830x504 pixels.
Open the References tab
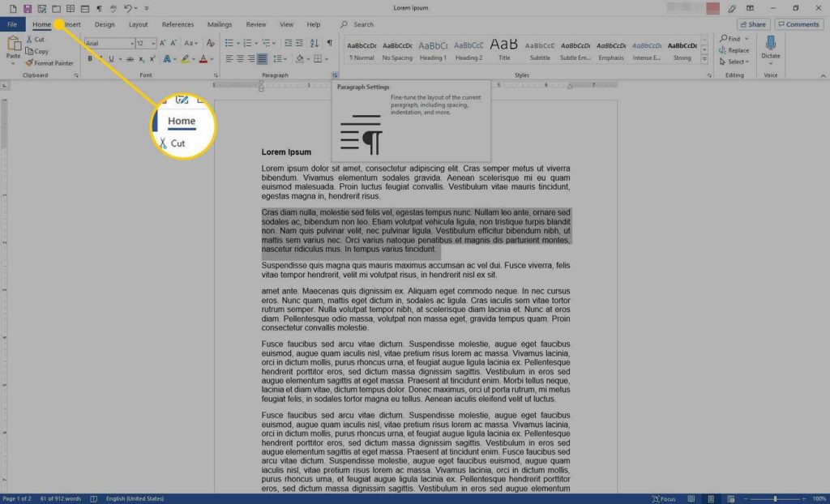pos(178,24)
